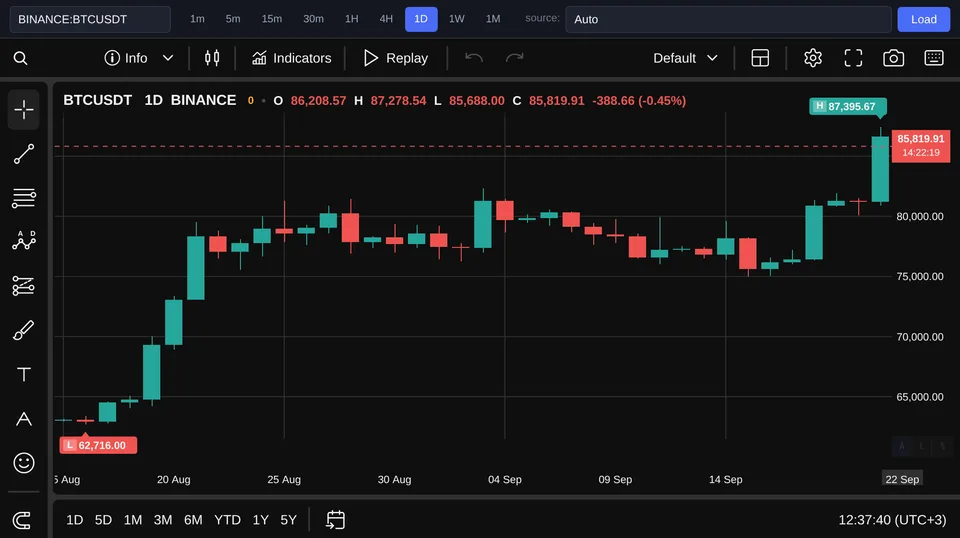
Task: Click the source Auto input field
Action: click(x=728, y=20)
